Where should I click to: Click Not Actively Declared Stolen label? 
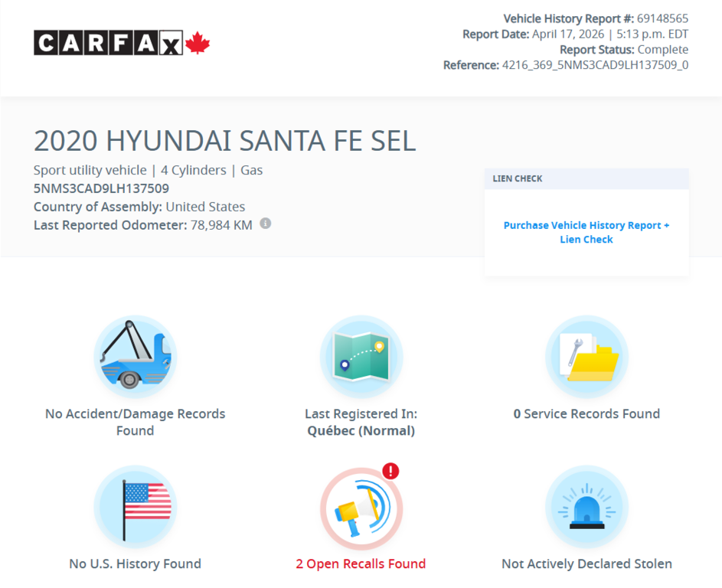(586, 563)
